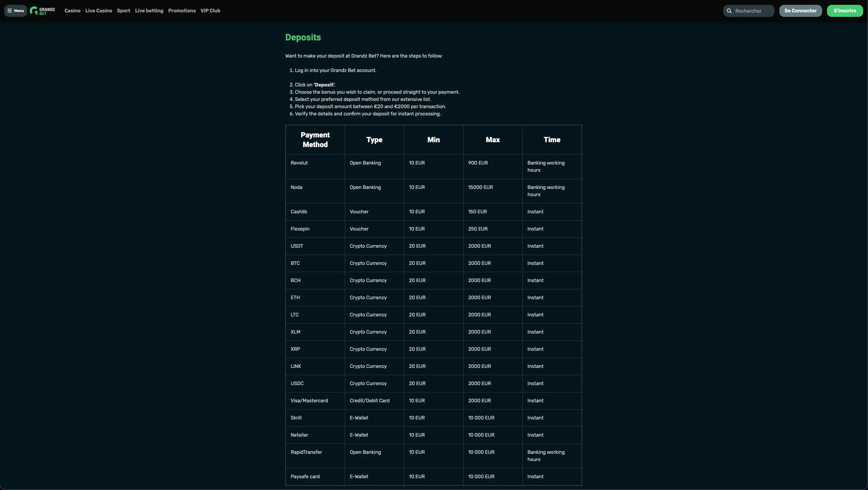Select Live betting in navigation
Viewport: 868px width, 490px height.
click(149, 11)
